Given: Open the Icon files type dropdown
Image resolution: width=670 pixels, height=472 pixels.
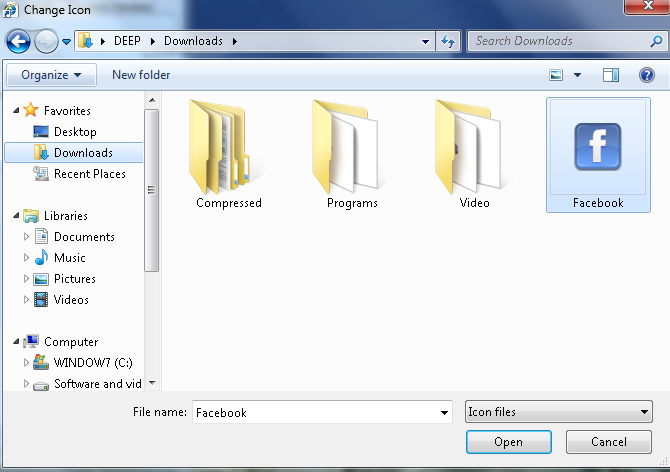Looking at the screenshot, I should (x=558, y=412).
